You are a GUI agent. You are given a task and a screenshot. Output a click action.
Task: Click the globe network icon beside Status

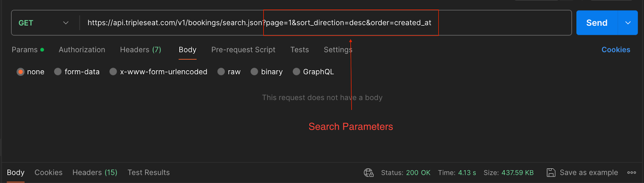(369, 173)
